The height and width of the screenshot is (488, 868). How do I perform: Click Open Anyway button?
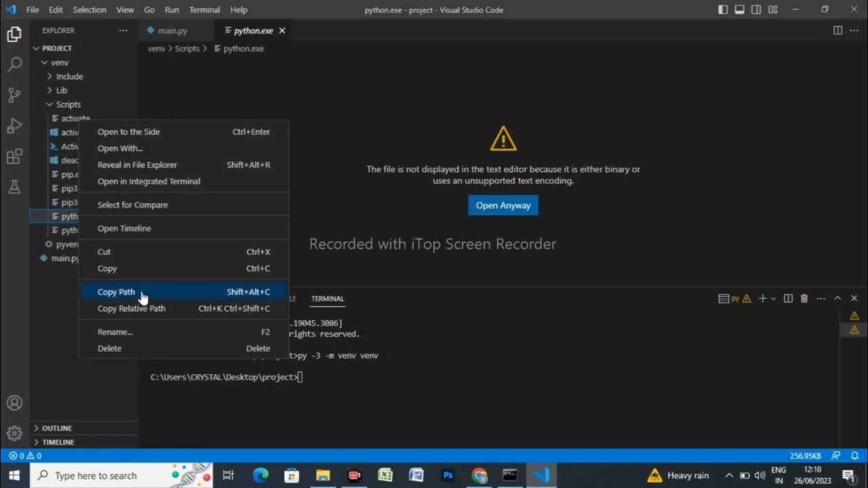[x=503, y=205]
